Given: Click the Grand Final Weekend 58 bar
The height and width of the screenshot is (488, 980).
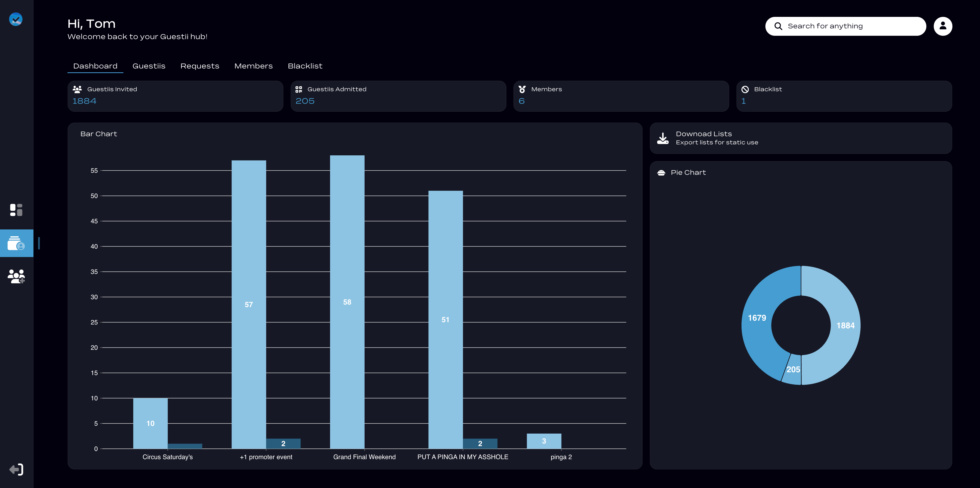Looking at the screenshot, I should pos(347,302).
